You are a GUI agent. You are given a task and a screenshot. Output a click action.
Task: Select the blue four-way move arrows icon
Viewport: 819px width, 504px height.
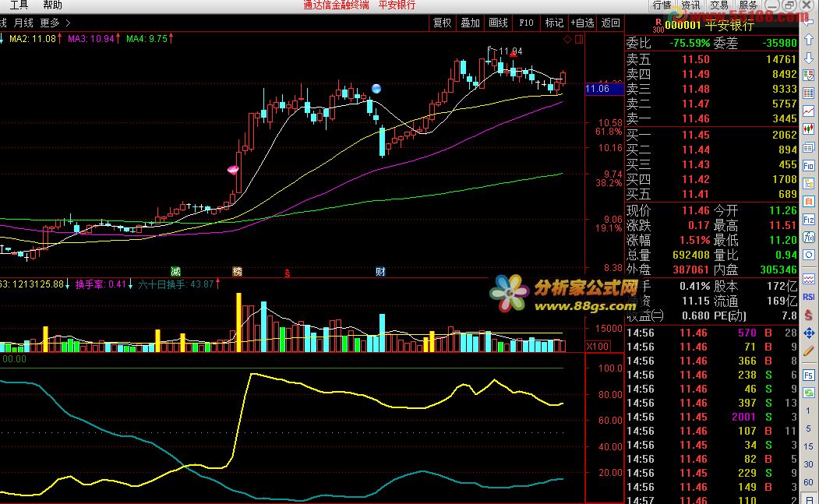click(x=809, y=333)
